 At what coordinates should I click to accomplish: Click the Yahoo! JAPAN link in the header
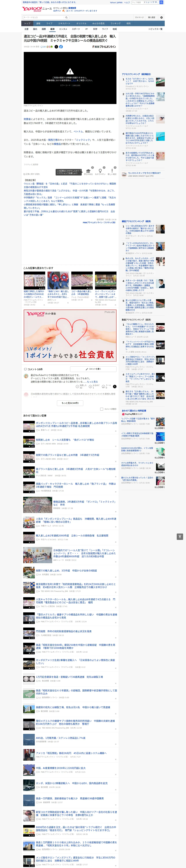pos(116,2)
